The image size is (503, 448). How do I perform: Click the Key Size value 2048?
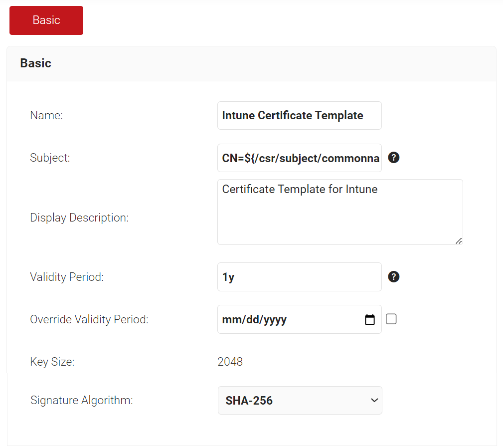(230, 362)
